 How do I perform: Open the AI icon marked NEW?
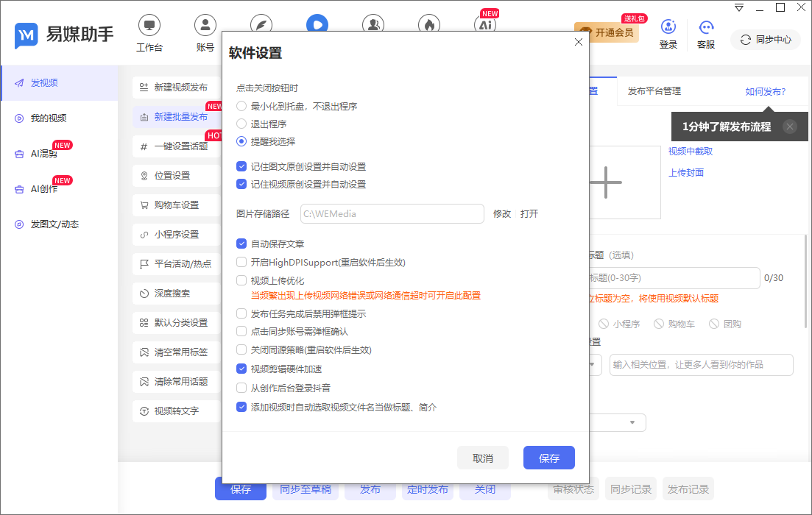click(486, 24)
